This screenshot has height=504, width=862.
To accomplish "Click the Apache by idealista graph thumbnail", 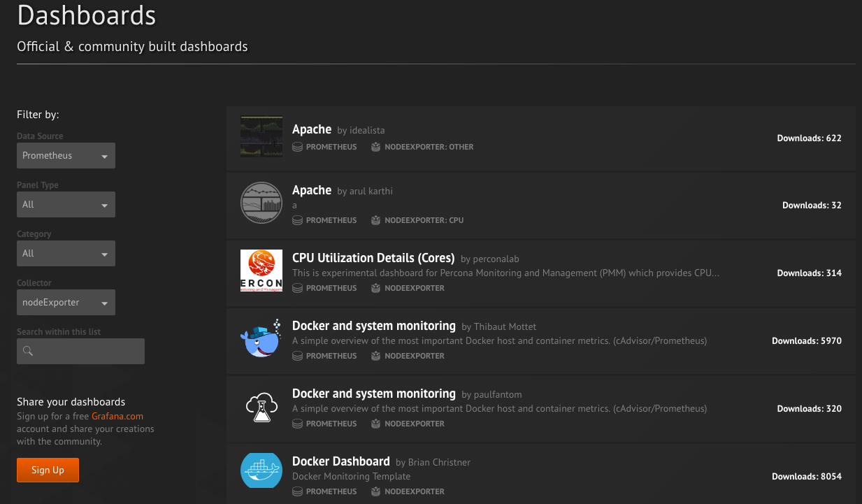I will [261, 136].
